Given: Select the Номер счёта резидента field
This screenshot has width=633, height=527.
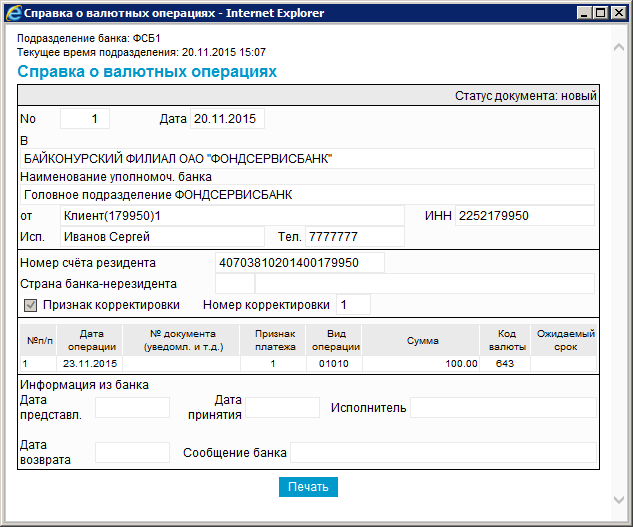Looking at the screenshot, I should coord(299,263).
